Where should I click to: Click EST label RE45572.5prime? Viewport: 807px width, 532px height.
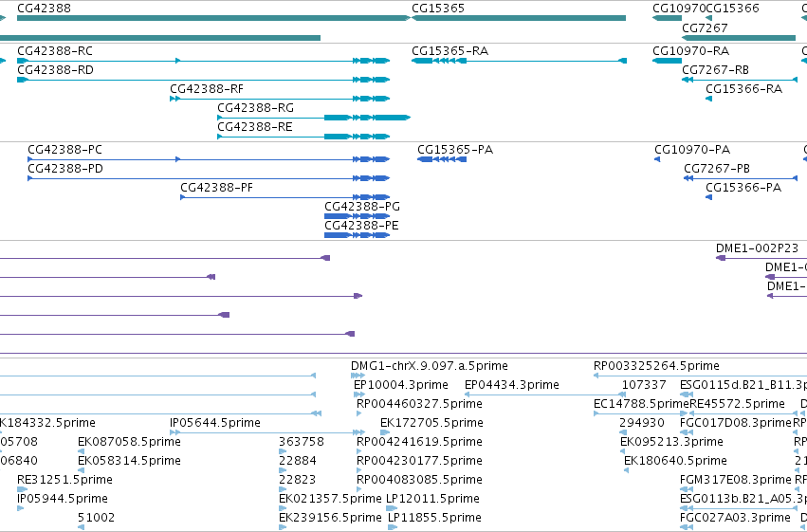(x=737, y=404)
